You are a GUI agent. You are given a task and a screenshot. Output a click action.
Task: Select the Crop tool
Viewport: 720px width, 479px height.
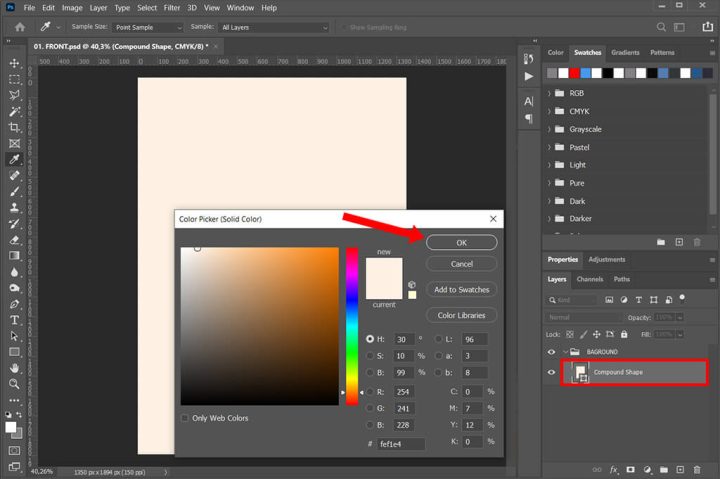point(14,128)
